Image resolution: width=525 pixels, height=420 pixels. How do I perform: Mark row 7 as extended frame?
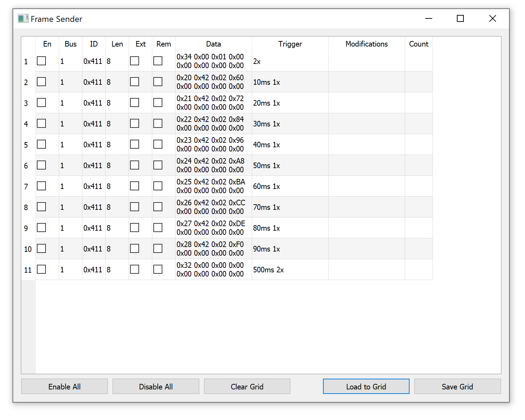[135, 186]
